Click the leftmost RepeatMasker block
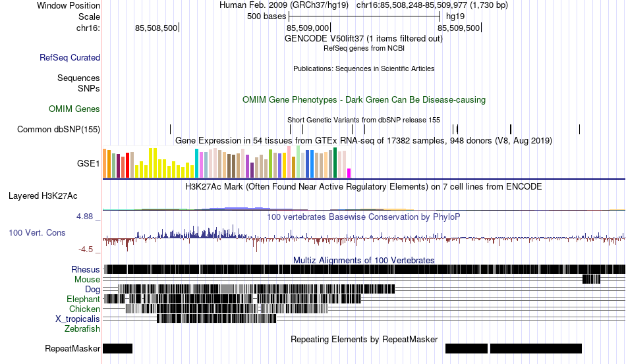 (x=117, y=348)
